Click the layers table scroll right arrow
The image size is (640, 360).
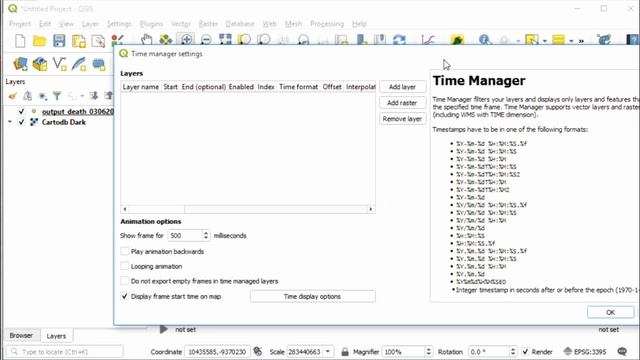(x=371, y=209)
